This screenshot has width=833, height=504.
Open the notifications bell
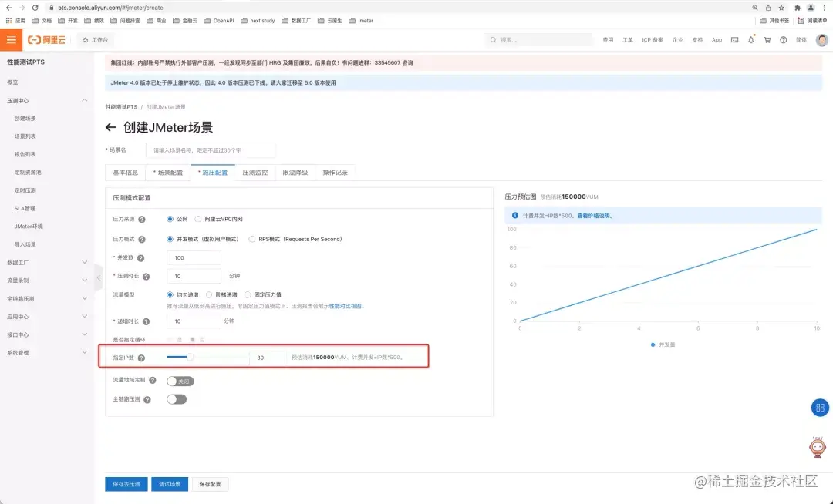click(750, 40)
